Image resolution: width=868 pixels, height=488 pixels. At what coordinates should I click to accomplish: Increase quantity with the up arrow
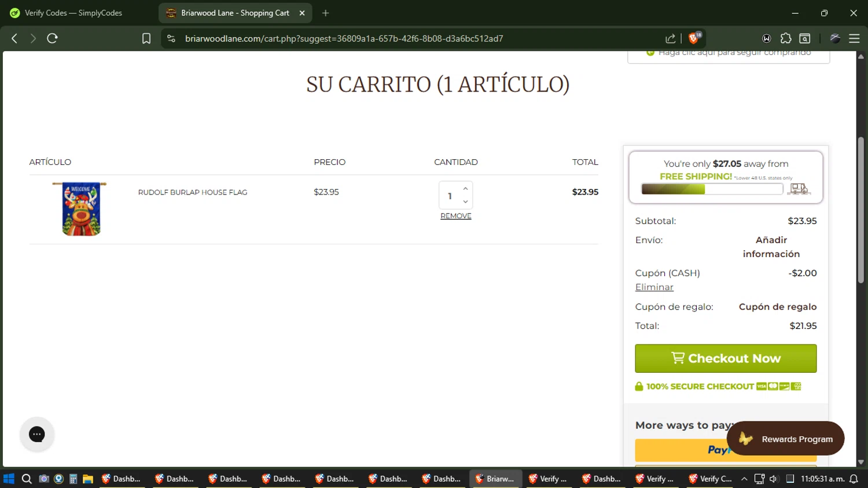pos(465,189)
